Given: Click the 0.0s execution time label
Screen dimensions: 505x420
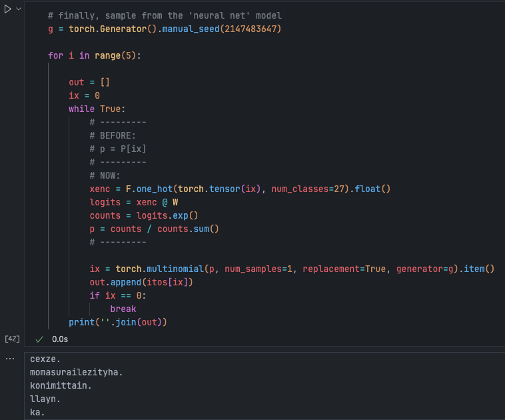Looking at the screenshot, I should pyautogui.click(x=60, y=339).
